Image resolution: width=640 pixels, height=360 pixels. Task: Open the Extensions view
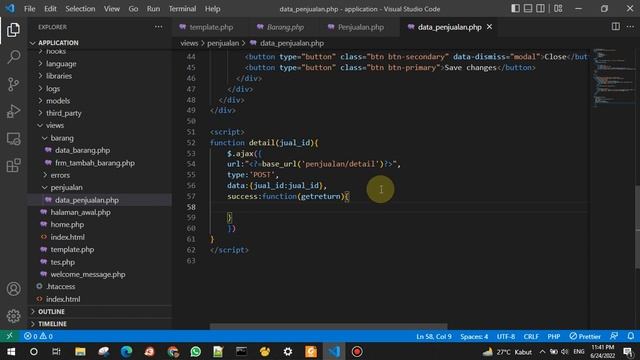point(13,165)
